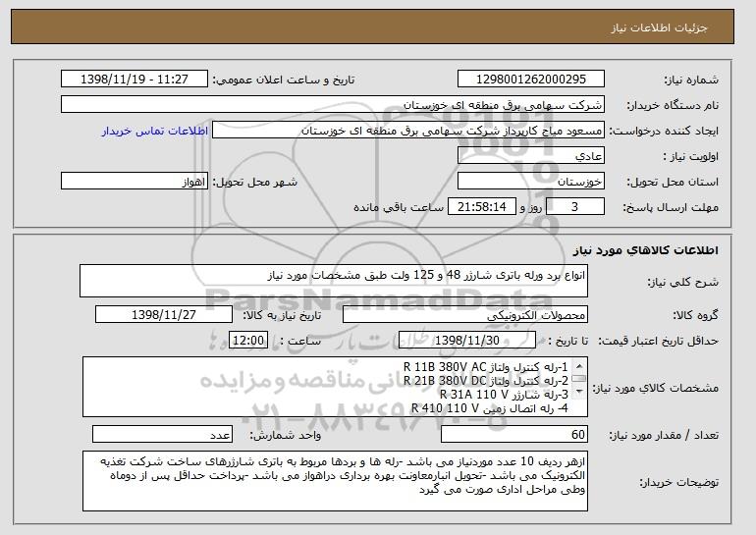756x535 pixels.
Task: Click the label تاریخ نیاز به کالا
Action: click(282, 315)
